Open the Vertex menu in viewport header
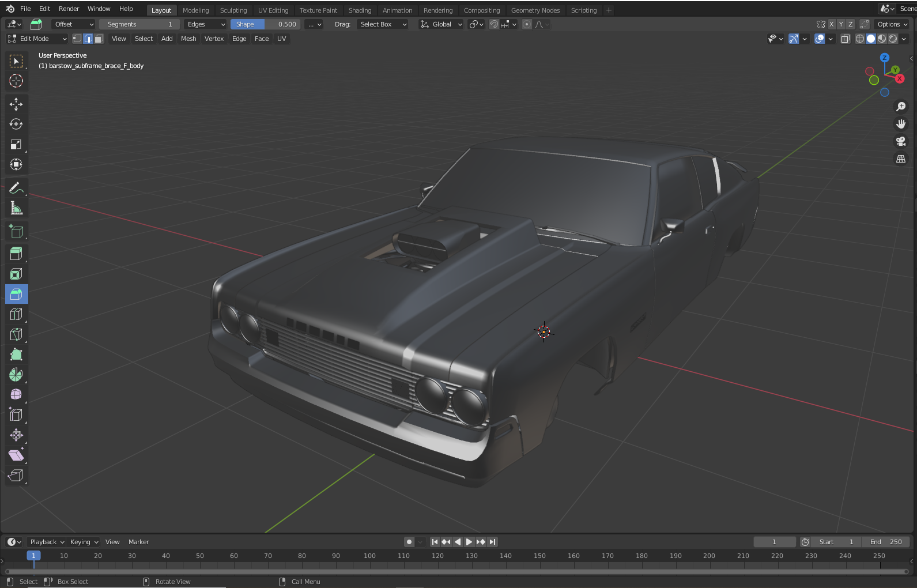Image resolution: width=917 pixels, height=588 pixels. 214,39
